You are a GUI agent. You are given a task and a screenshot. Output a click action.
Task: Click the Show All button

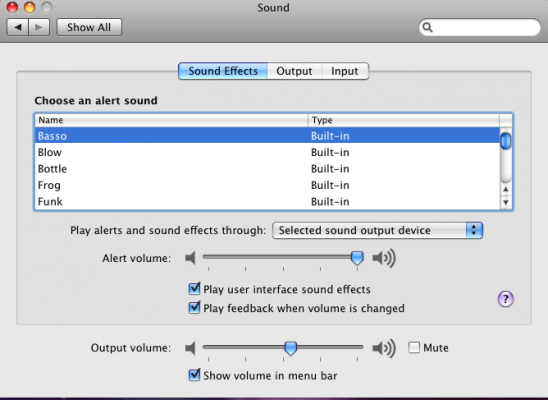pyautogui.click(x=89, y=27)
